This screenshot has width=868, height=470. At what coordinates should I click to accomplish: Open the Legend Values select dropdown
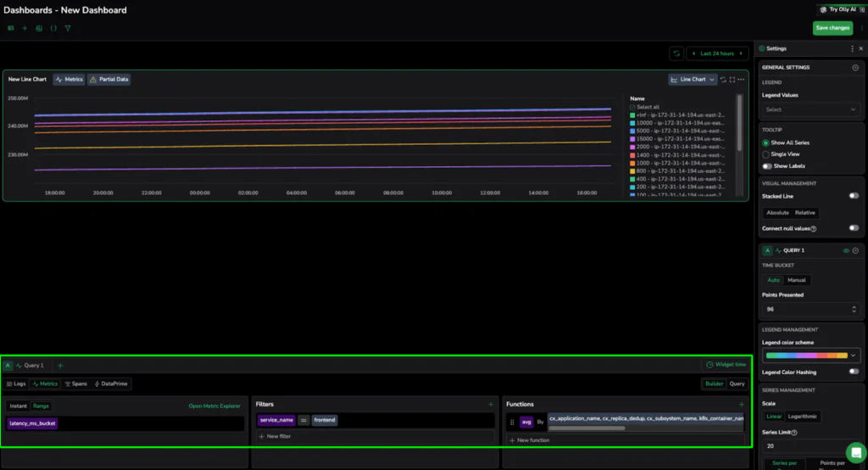click(x=810, y=109)
